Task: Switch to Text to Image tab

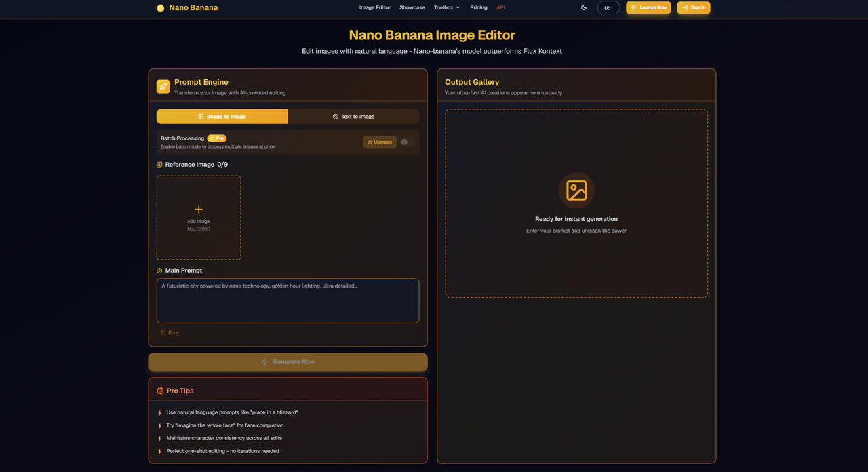Action: click(x=353, y=117)
